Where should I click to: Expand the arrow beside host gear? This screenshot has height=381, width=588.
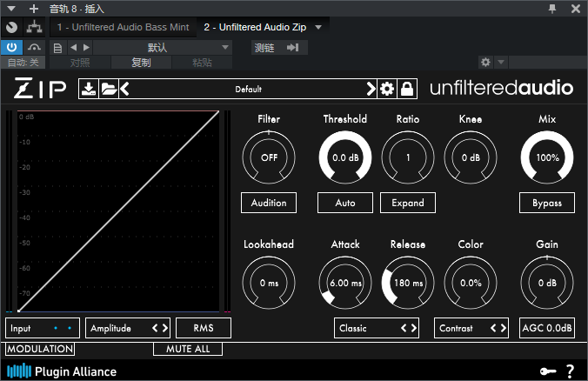(501, 62)
